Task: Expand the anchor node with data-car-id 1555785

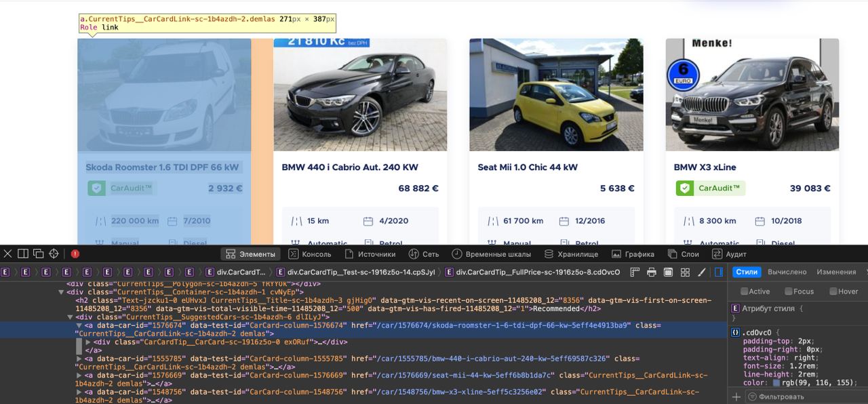Action: [x=79, y=359]
